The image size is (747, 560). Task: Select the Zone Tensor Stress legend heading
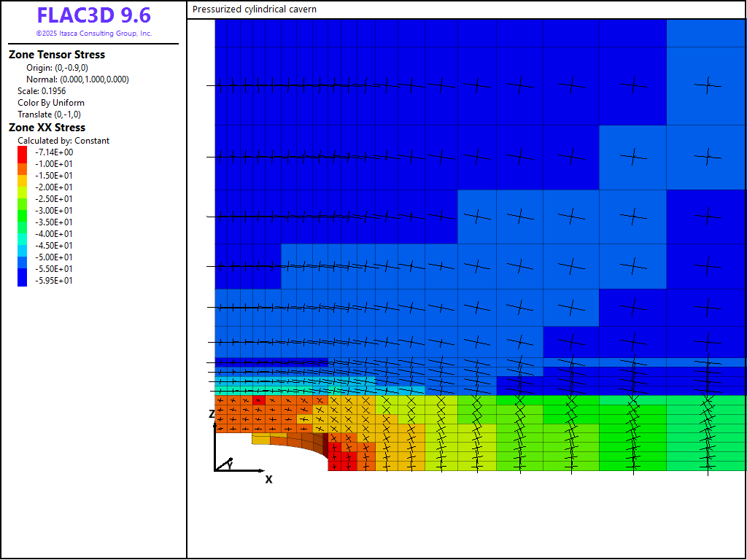point(57,55)
